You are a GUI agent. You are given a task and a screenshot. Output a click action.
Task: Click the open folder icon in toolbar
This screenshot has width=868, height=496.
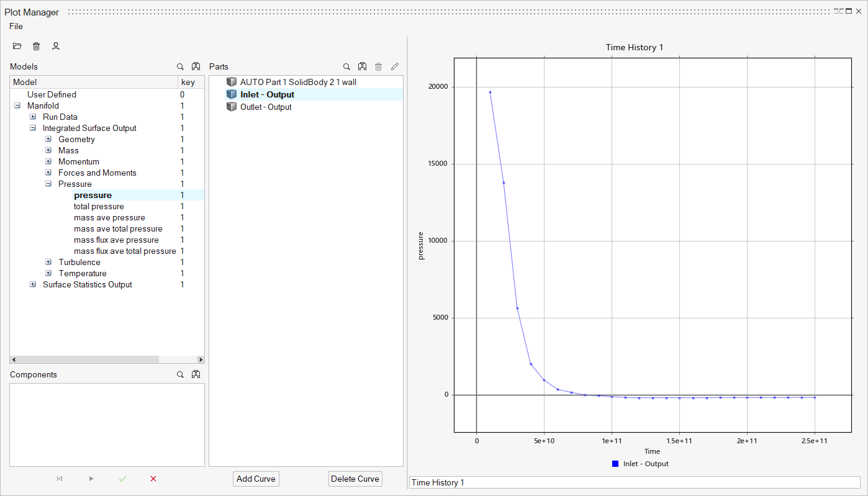(x=17, y=46)
